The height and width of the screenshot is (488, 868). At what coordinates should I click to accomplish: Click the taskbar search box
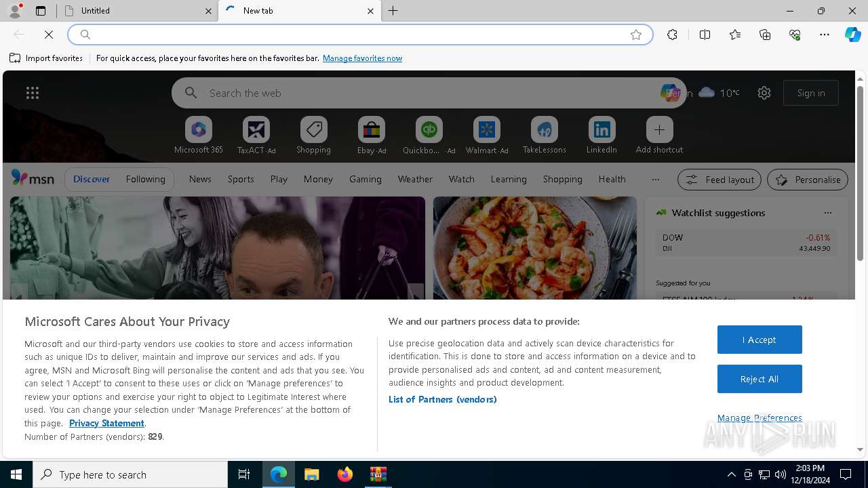(130, 474)
